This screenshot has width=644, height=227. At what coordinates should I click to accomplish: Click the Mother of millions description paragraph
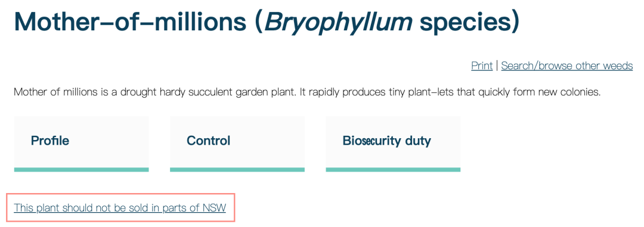click(307, 92)
